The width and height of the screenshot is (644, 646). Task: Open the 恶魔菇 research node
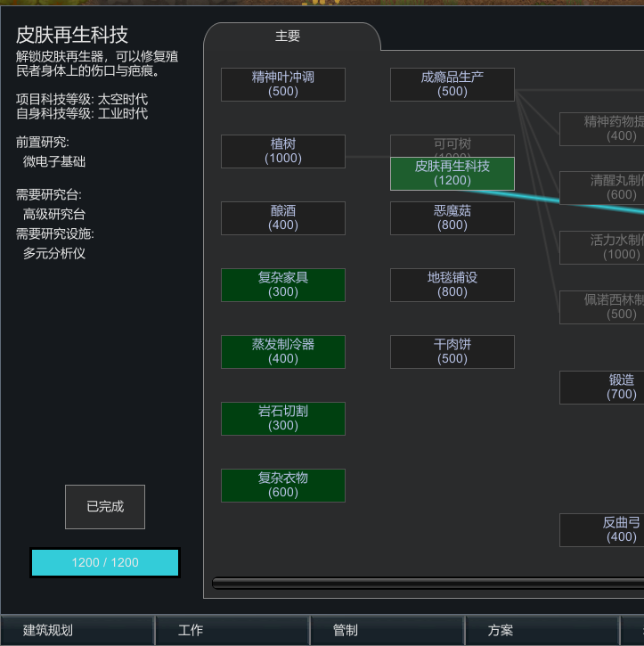tap(452, 218)
